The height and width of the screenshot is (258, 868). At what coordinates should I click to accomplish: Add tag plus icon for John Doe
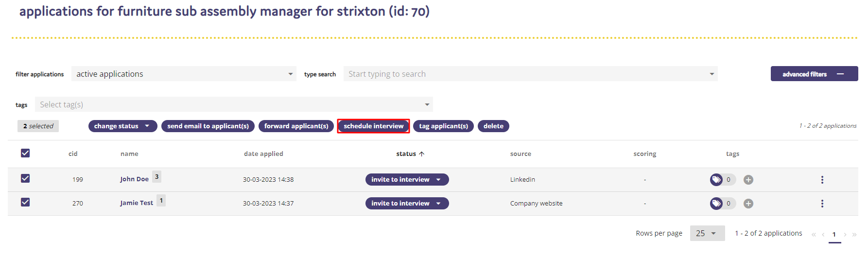pyautogui.click(x=748, y=180)
